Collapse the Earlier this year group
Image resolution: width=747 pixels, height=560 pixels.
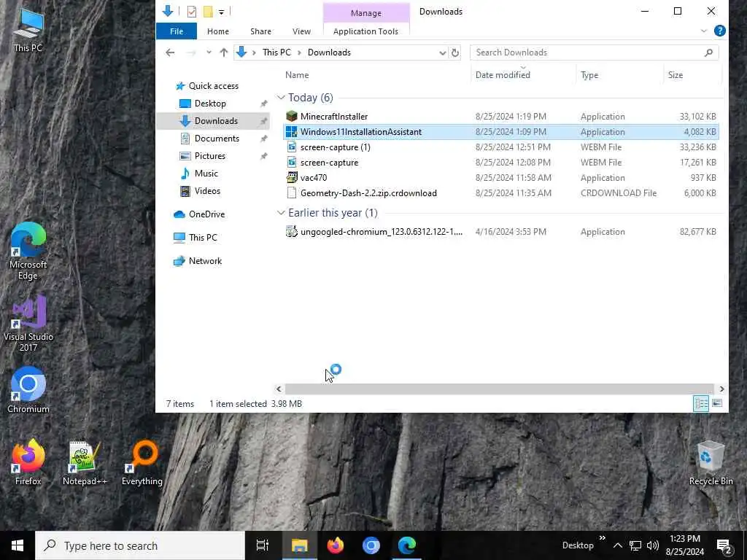point(281,213)
